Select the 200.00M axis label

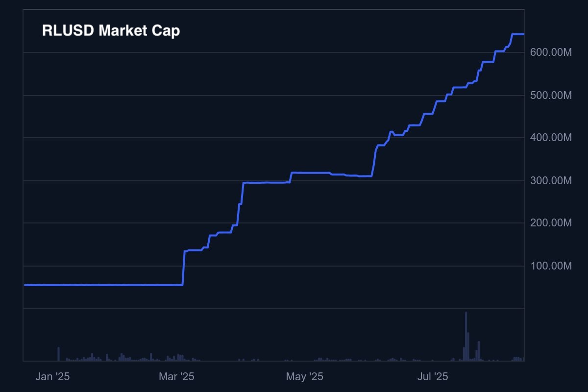[551, 223]
